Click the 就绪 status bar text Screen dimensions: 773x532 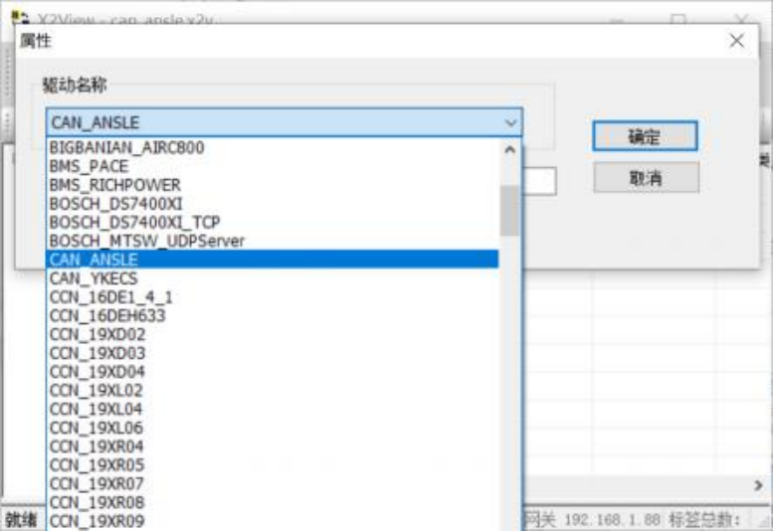[x=21, y=520]
